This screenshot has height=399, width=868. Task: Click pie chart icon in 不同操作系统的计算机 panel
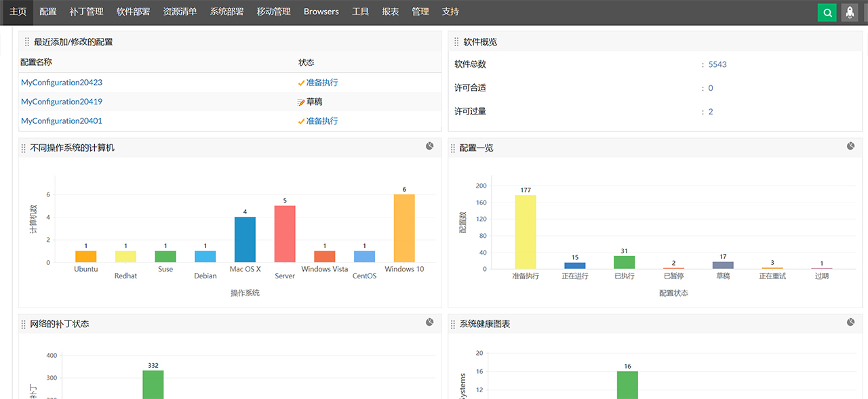430,146
